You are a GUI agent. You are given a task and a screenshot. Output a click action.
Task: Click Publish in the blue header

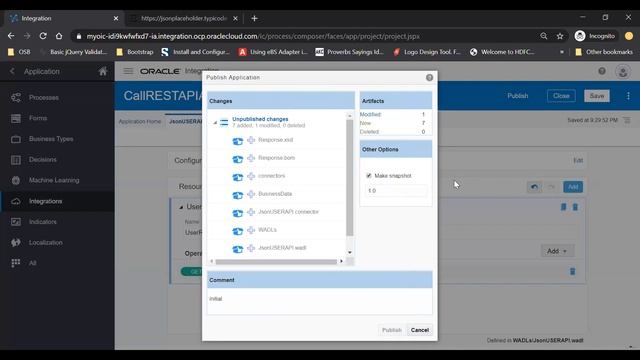point(518,96)
